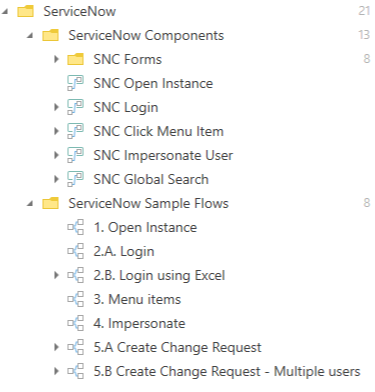Open the 1. Open Instance flow label
This screenshot has width=375, height=392.
(x=145, y=228)
